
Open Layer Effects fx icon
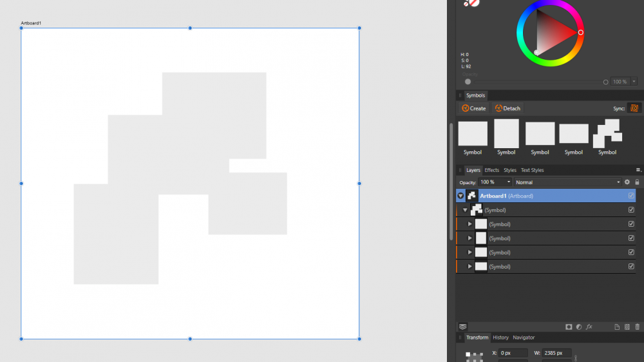click(x=589, y=327)
